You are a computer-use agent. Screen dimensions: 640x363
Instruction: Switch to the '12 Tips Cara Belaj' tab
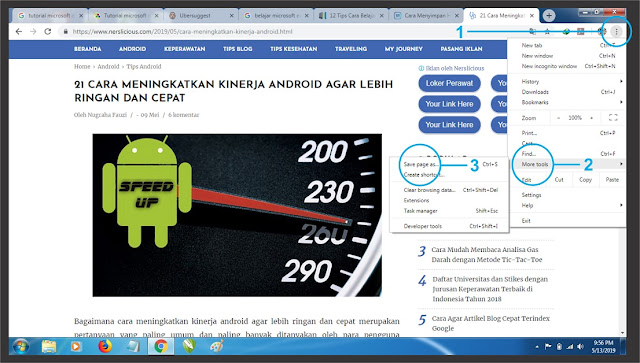(x=351, y=16)
